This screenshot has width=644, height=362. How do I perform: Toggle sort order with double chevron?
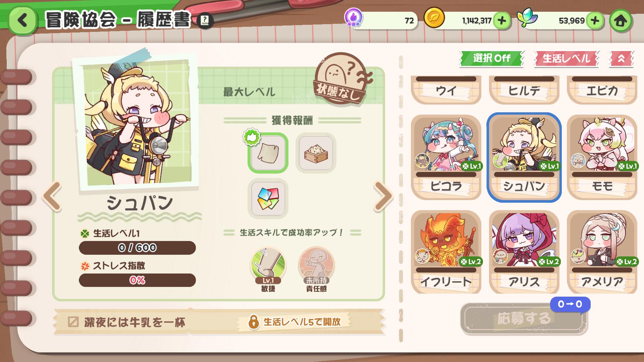tap(621, 59)
